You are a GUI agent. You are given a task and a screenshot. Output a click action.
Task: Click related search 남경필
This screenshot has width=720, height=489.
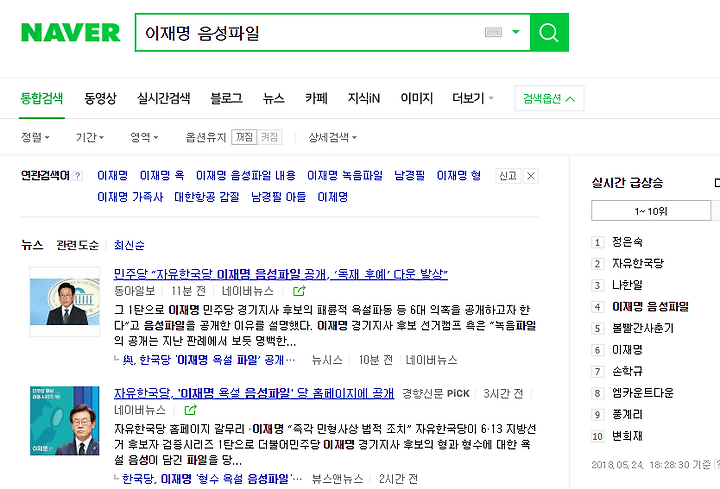410,175
